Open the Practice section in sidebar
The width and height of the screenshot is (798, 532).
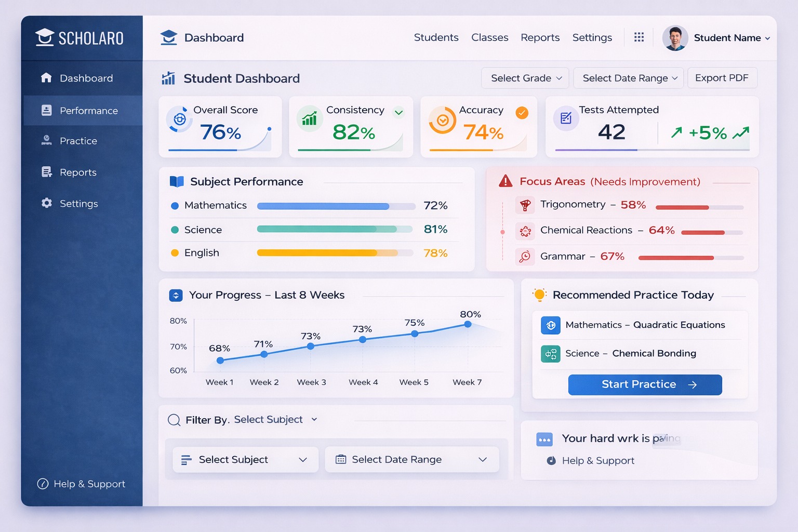click(79, 141)
